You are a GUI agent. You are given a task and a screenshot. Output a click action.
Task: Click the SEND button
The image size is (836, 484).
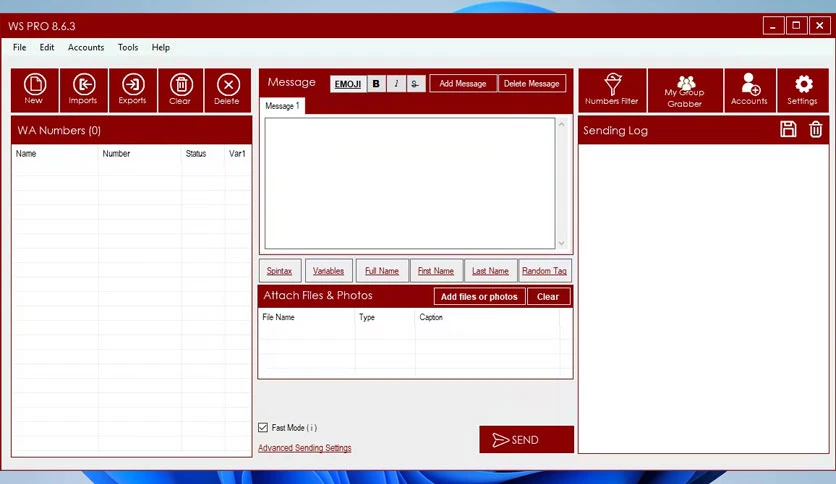tap(526, 440)
